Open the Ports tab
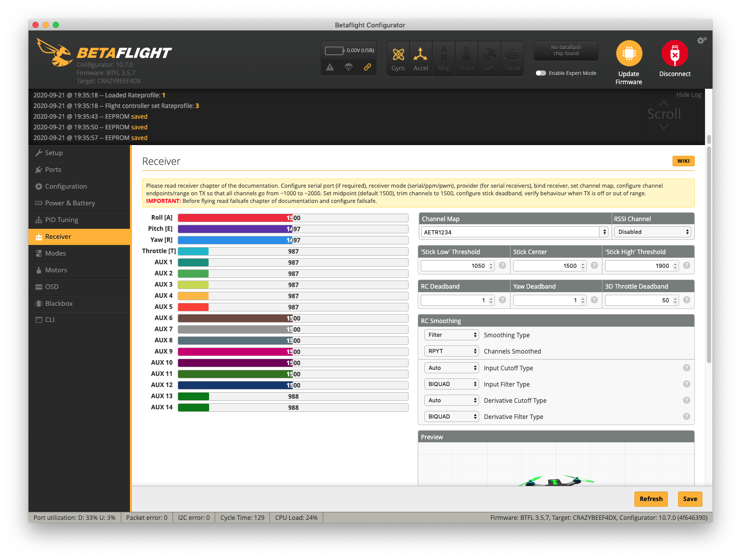This screenshot has height=560, width=741. point(79,169)
